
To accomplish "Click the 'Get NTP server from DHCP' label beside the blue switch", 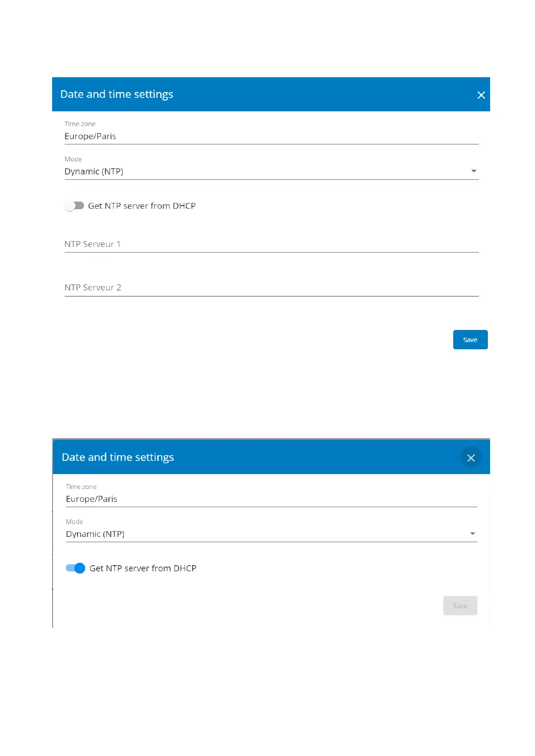I will 143,568.
